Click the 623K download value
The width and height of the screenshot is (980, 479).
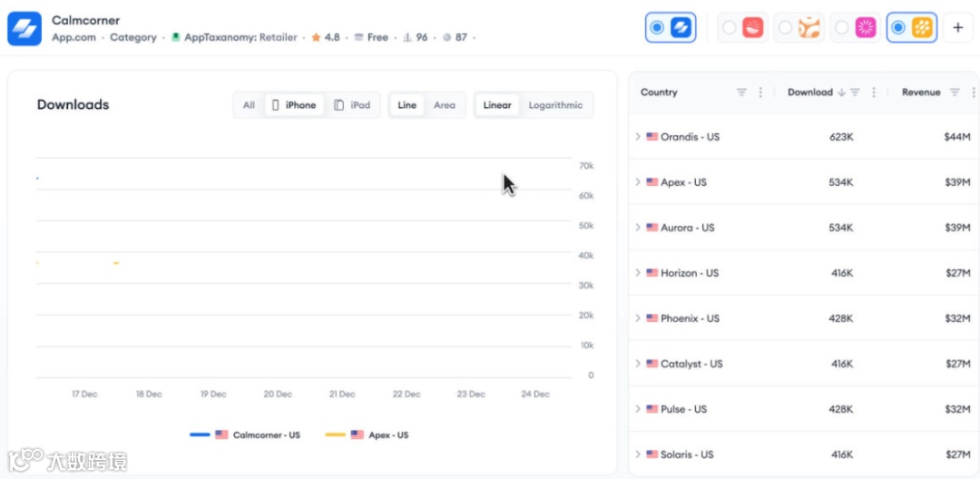[x=841, y=137]
